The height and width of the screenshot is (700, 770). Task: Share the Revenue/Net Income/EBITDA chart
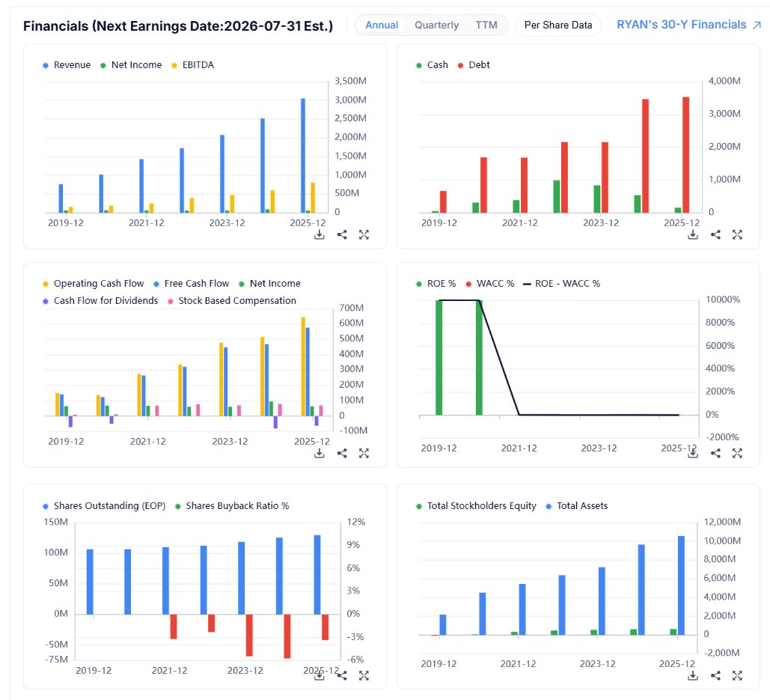coord(342,235)
